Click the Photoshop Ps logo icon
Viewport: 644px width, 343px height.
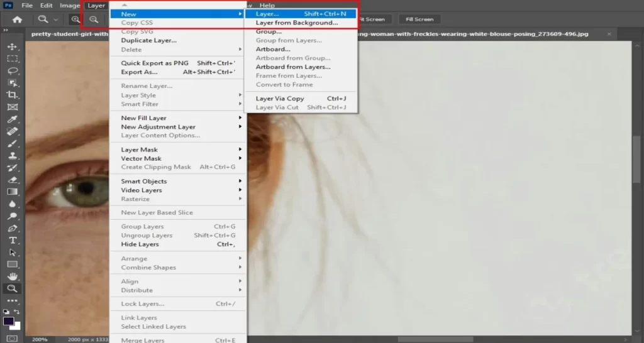point(8,5)
